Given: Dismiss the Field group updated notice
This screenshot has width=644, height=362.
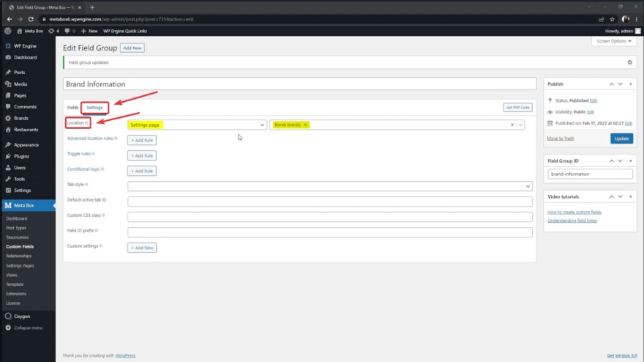Looking at the screenshot, I should [629, 62].
